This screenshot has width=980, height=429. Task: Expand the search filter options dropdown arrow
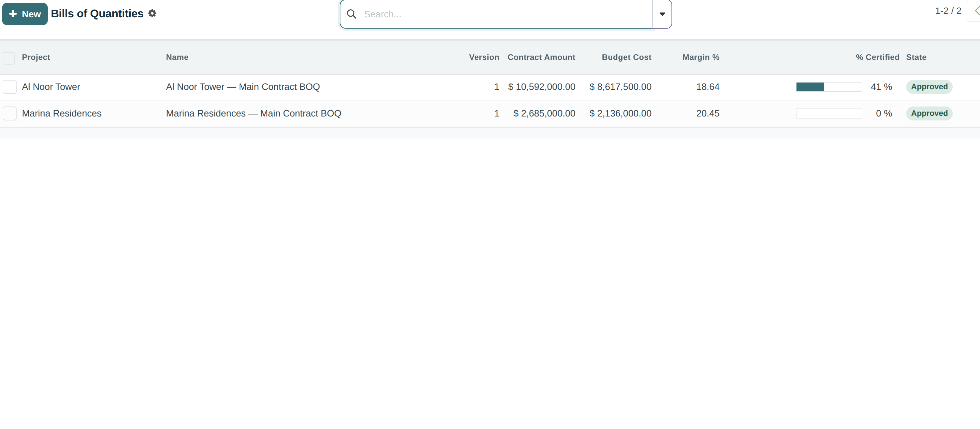pyautogui.click(x=662, y=14)
